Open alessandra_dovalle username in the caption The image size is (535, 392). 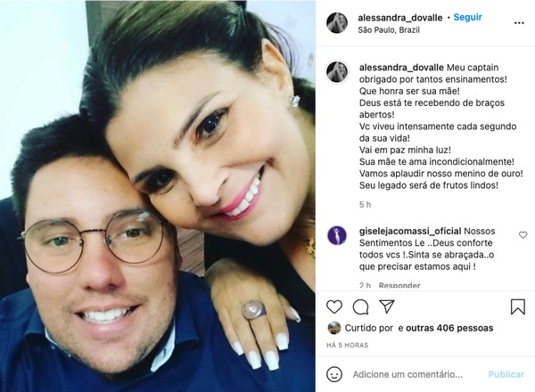tap(401, 68)
